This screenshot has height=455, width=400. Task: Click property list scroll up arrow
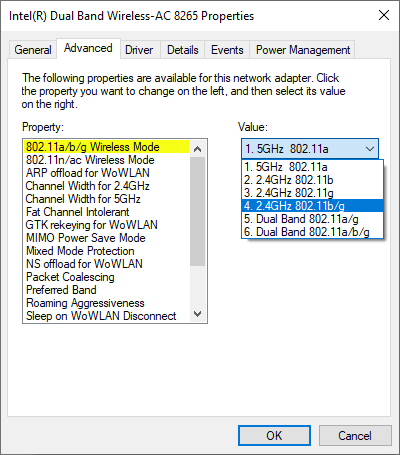[x=198, y=149]
